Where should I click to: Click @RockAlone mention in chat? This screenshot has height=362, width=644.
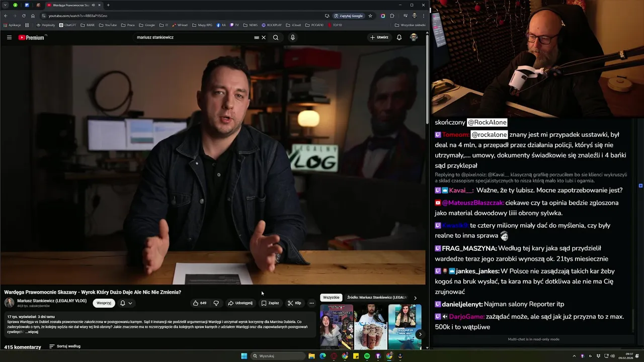(487, 122)
